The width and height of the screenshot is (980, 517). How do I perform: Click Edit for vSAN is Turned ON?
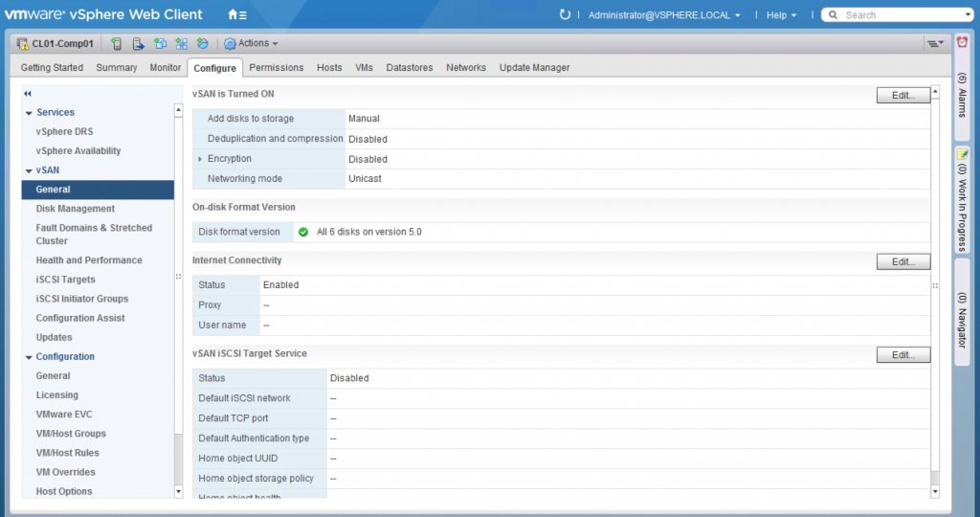pyautogui.click(x=903, y=95)
